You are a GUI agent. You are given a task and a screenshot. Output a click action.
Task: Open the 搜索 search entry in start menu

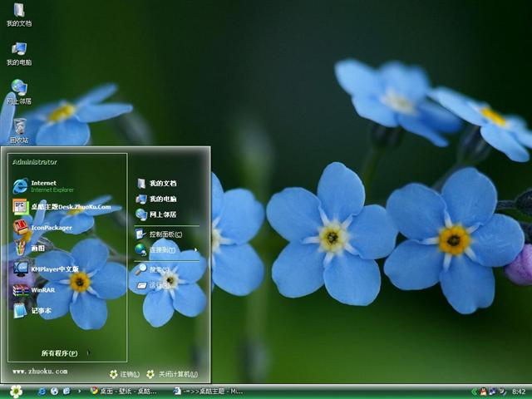pos(153,269)
